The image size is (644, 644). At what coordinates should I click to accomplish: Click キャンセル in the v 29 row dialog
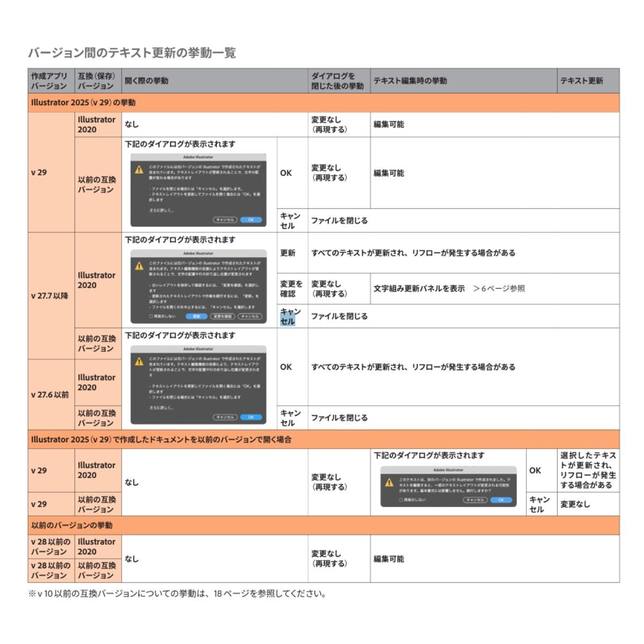point(225,219)
